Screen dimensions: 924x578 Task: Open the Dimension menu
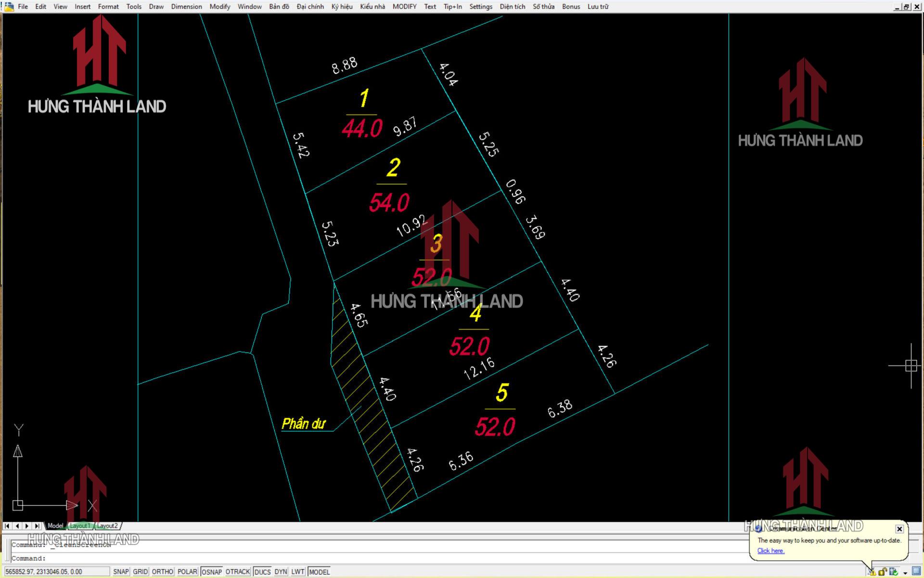(x=186, y=6)
